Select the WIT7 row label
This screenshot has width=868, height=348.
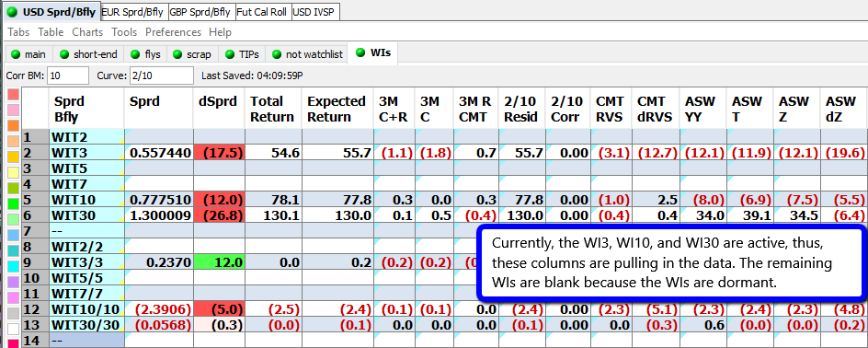click(87, 183)
